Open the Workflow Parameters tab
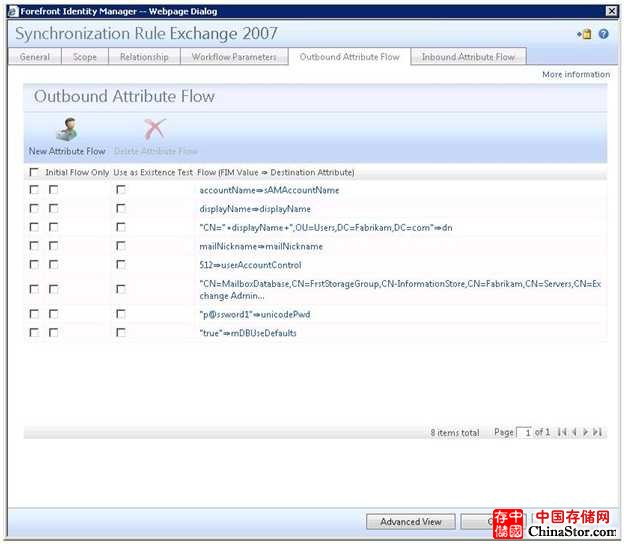Viewport: 624px width, 544px height. point(234,57)
